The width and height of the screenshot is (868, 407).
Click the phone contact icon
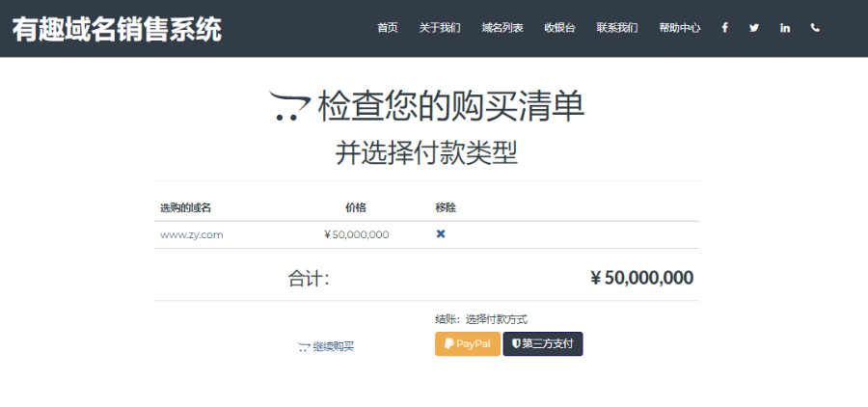coord(815,28)
